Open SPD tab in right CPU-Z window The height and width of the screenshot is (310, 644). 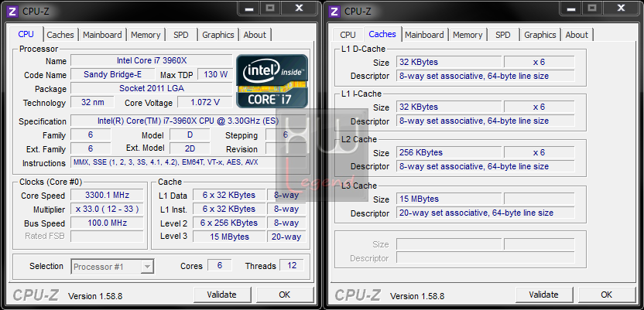[502, 35]
